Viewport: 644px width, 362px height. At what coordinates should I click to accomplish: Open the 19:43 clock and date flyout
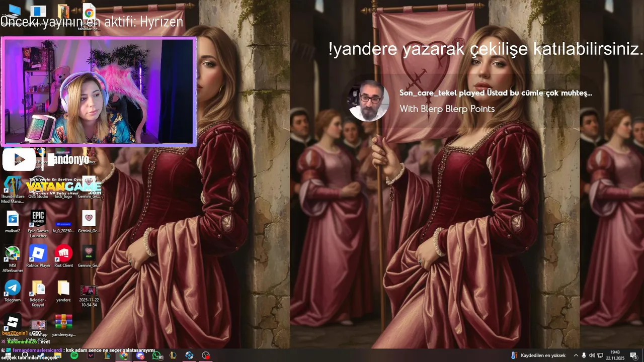tap(615, 355)
